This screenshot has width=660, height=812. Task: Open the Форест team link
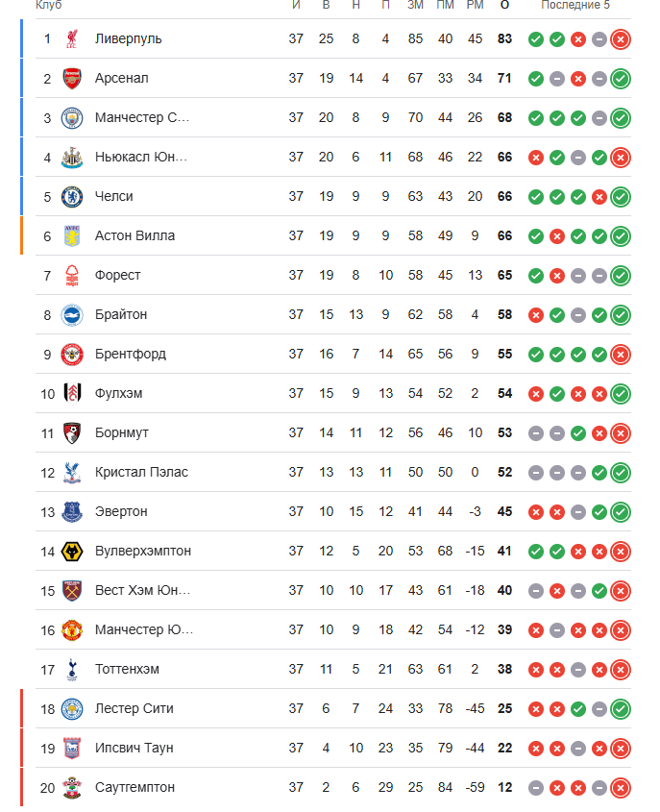(x=117, y=276)
